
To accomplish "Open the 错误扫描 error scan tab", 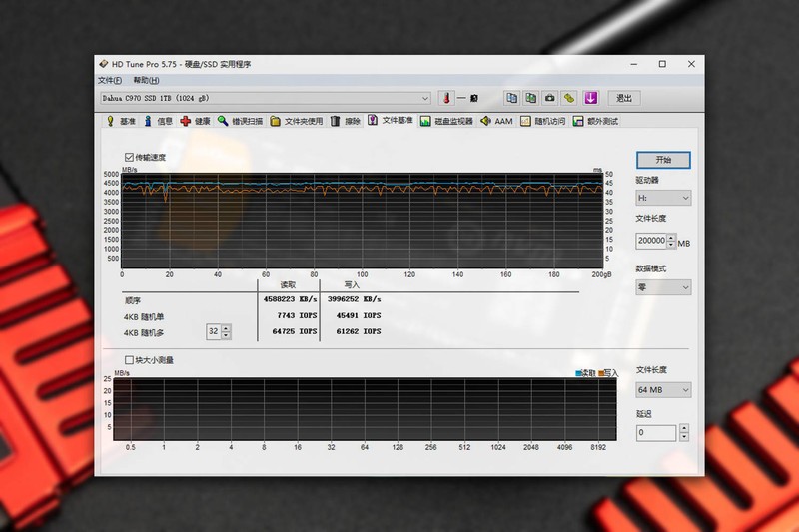I will [x=240, y=121].
